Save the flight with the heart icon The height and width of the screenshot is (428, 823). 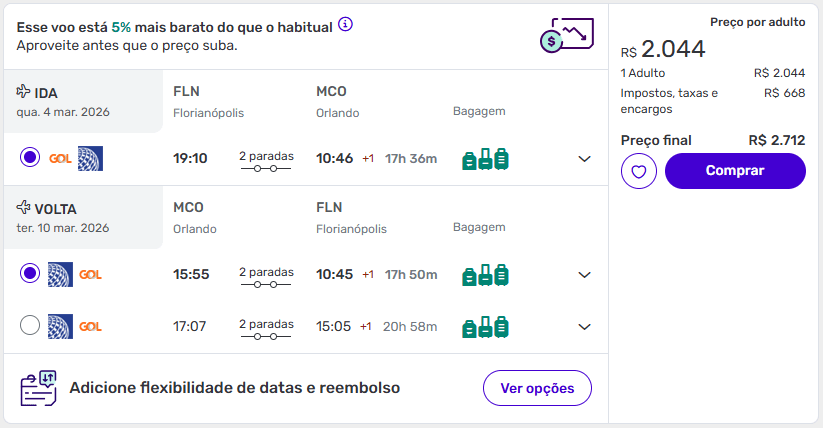[x=638, y=171]
